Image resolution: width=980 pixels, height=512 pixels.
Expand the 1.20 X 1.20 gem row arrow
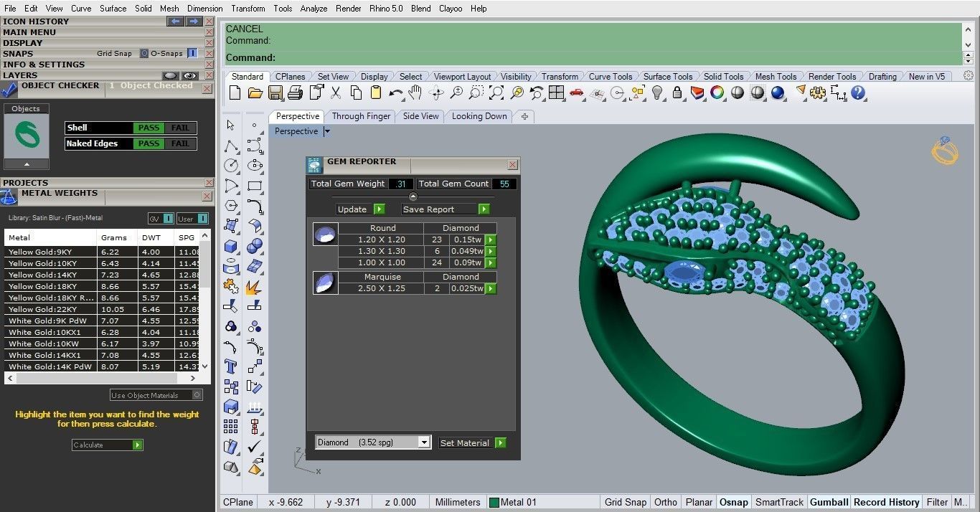(x=491, y=240)
